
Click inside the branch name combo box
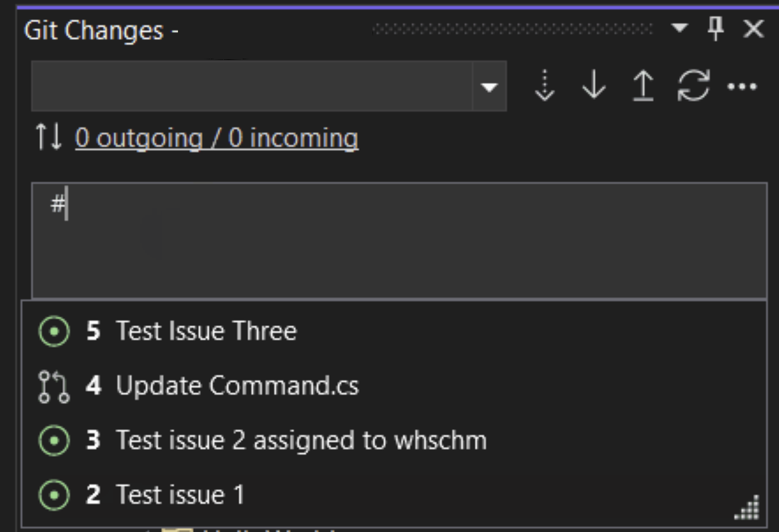pyautogui.click(x=251, y=86)
